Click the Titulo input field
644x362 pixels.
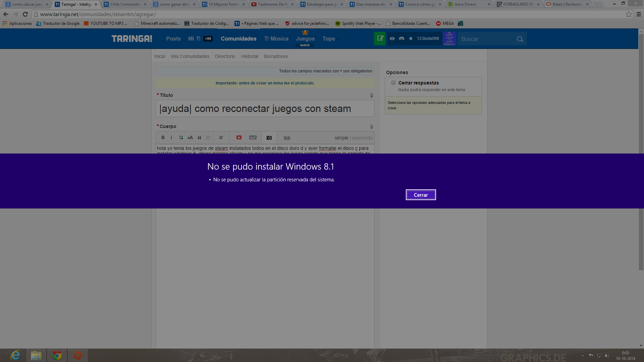[x=265, y=109]
